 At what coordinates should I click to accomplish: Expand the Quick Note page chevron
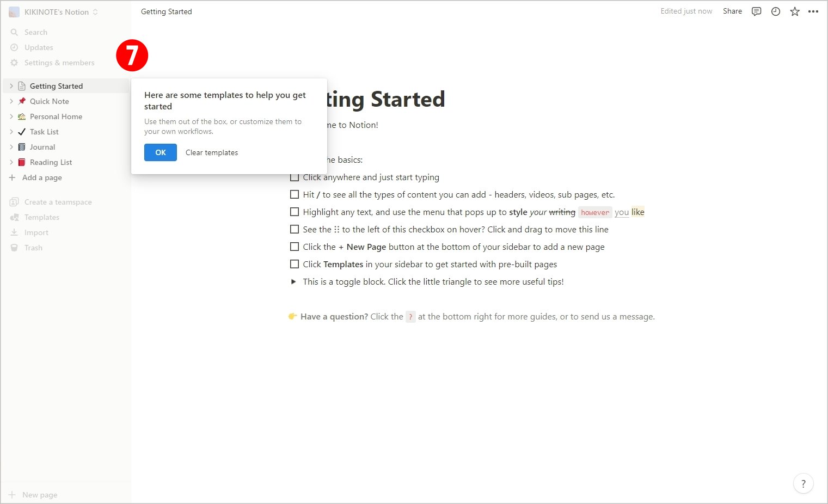click(11, 101)
